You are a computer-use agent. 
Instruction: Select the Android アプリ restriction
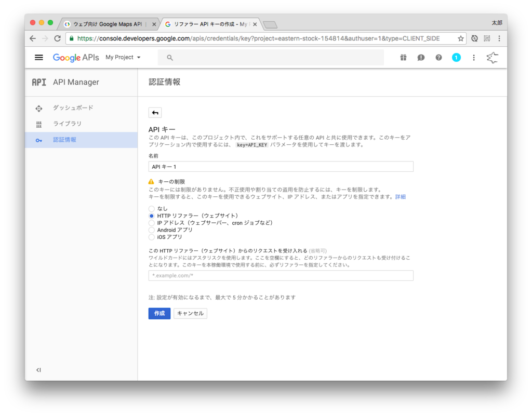151,230
